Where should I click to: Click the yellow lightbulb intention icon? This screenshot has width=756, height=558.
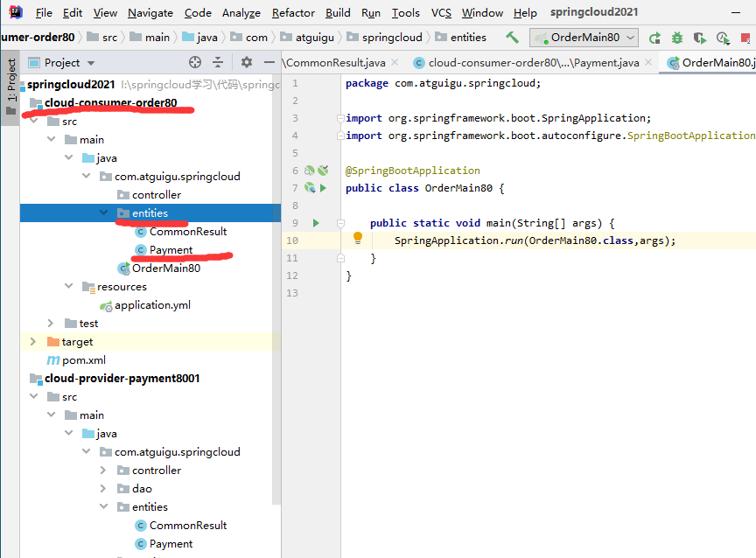point(358,238)
